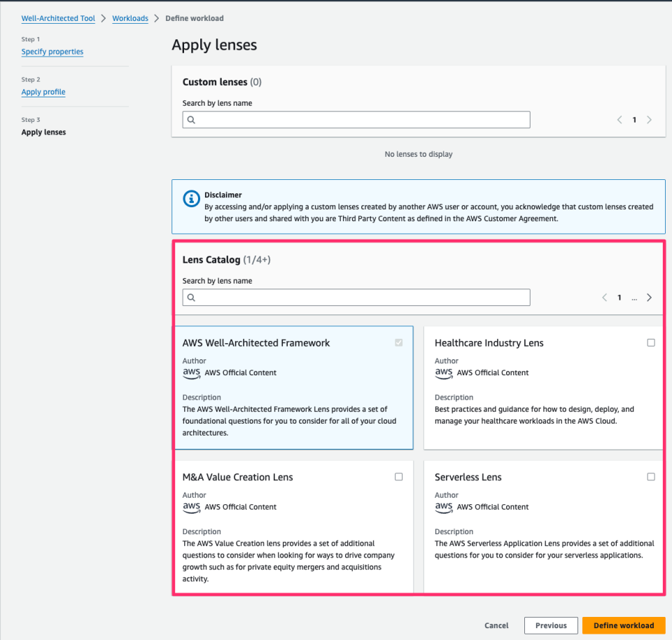Go to Step 1 Specify properties

click(x=52, y=52)
